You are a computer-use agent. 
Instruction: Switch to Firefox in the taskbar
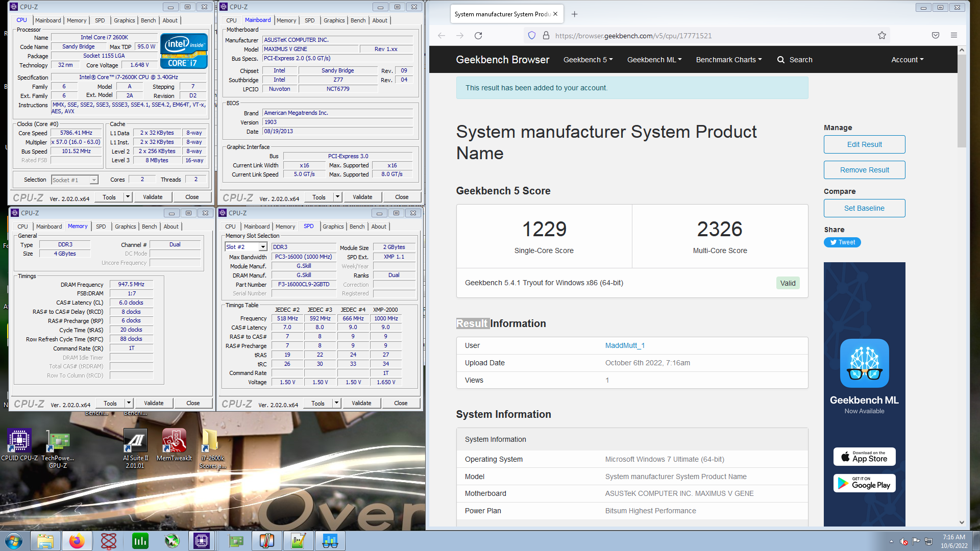77,541
